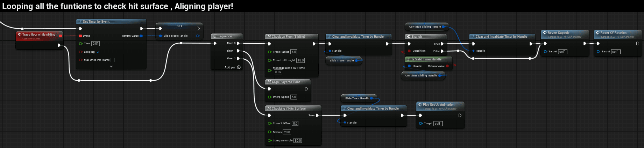Click the red delegate pin on Trace floor event
The height and width of the screenshot is (148, 644).
[61, 36]
